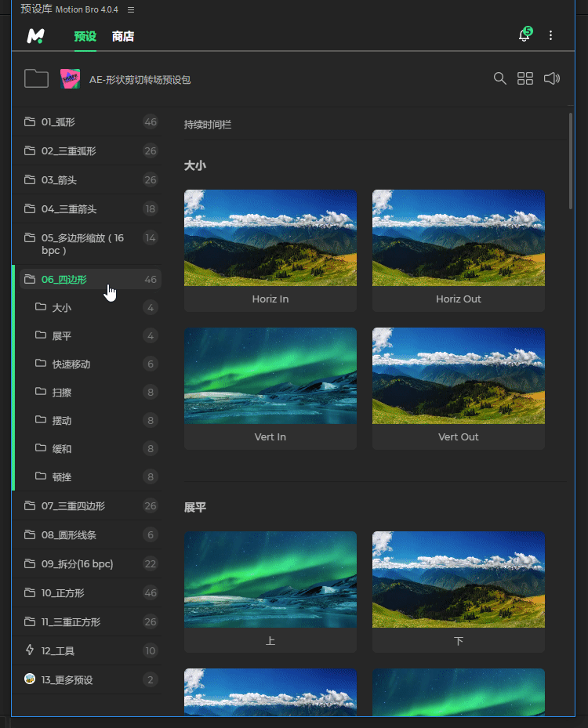588x728 pixels.
Task: Expand the 11_三重正方形 category
Action: 87,621
